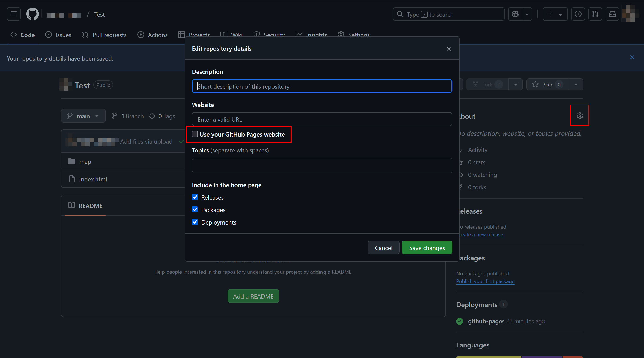
Task: Open the notifications inbox icon
Action: 612,14
